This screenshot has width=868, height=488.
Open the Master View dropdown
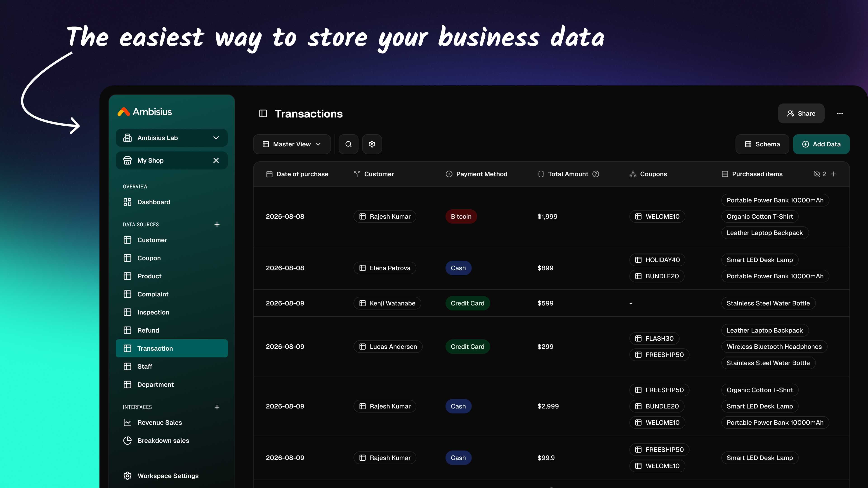[x=292, y=144]
